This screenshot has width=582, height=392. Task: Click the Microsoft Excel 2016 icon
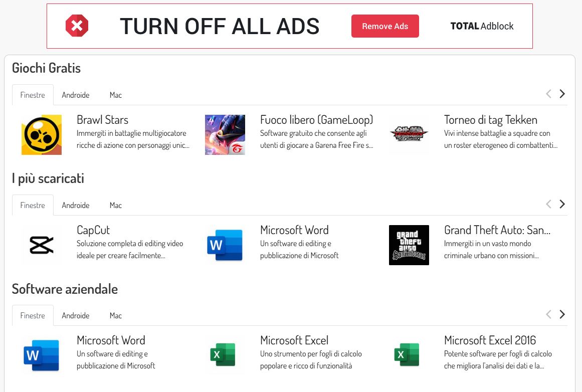point(409,355)
